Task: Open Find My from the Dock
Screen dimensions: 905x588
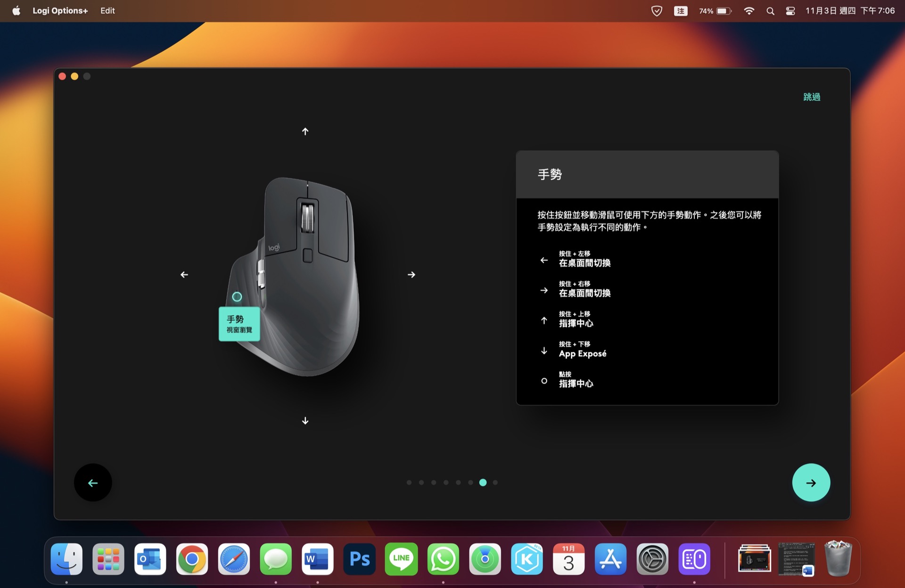Action: click(x=485, y=559)
